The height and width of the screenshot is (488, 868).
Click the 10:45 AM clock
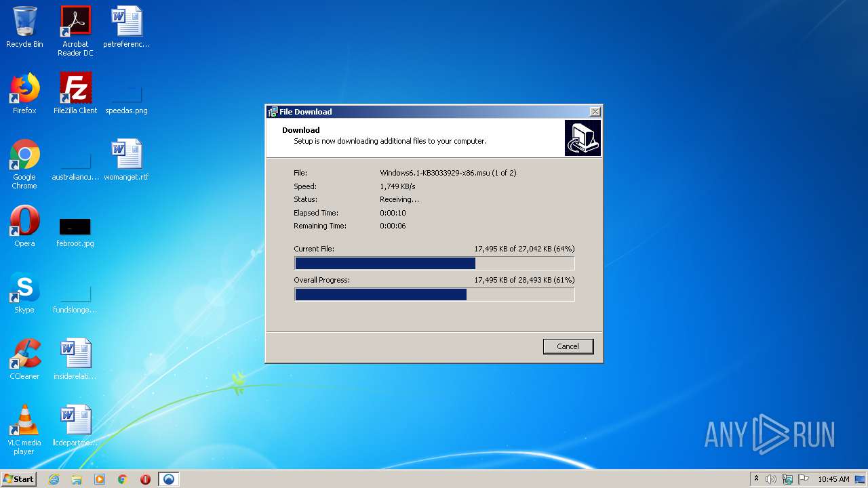833,479
